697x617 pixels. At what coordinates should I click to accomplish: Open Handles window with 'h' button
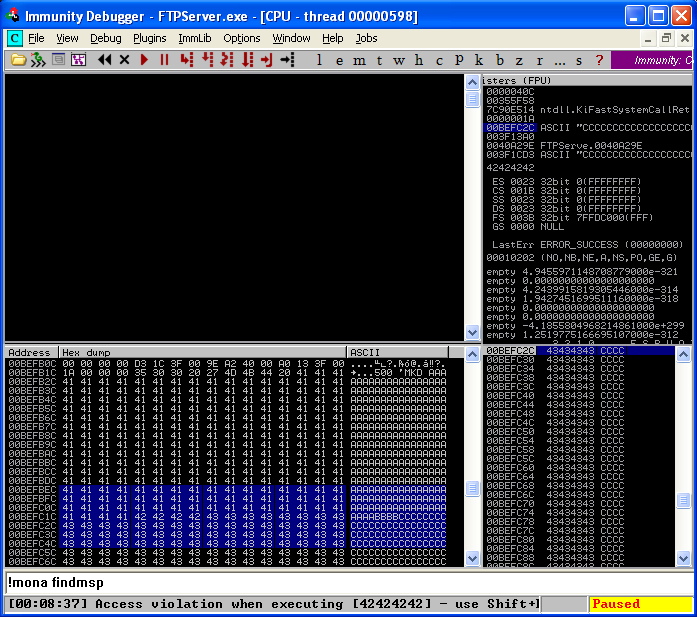419,60
